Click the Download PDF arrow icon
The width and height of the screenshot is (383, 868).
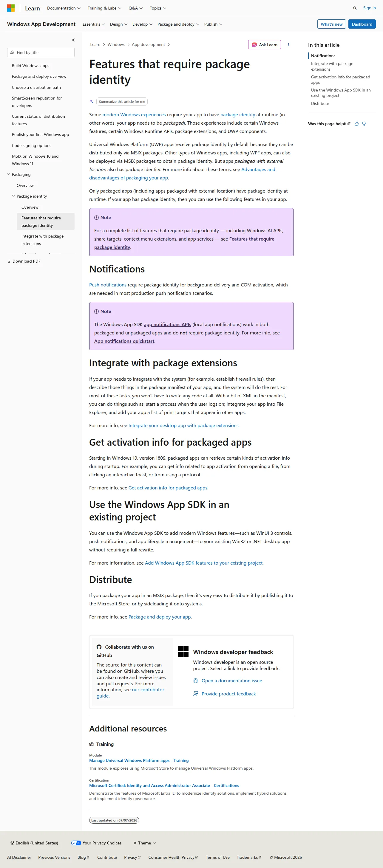9,261
